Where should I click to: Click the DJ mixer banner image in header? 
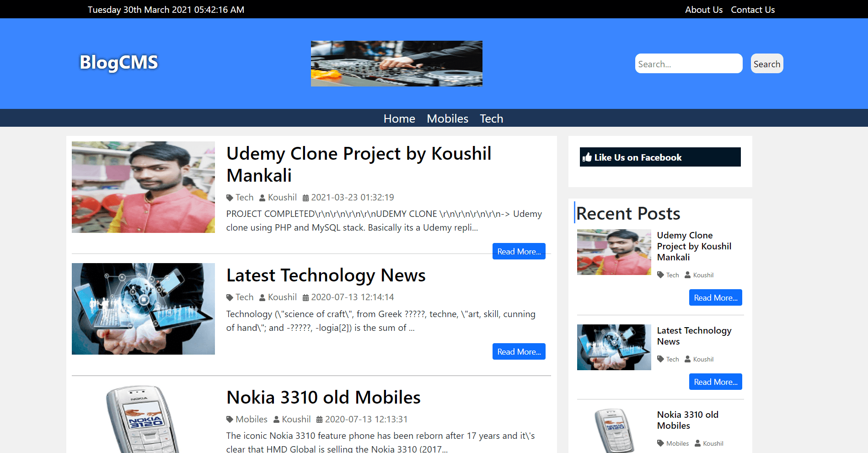coord(396,64)
